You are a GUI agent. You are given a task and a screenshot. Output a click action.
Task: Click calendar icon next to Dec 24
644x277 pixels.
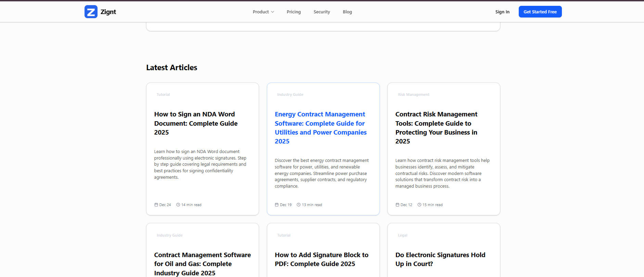[156, 205]
